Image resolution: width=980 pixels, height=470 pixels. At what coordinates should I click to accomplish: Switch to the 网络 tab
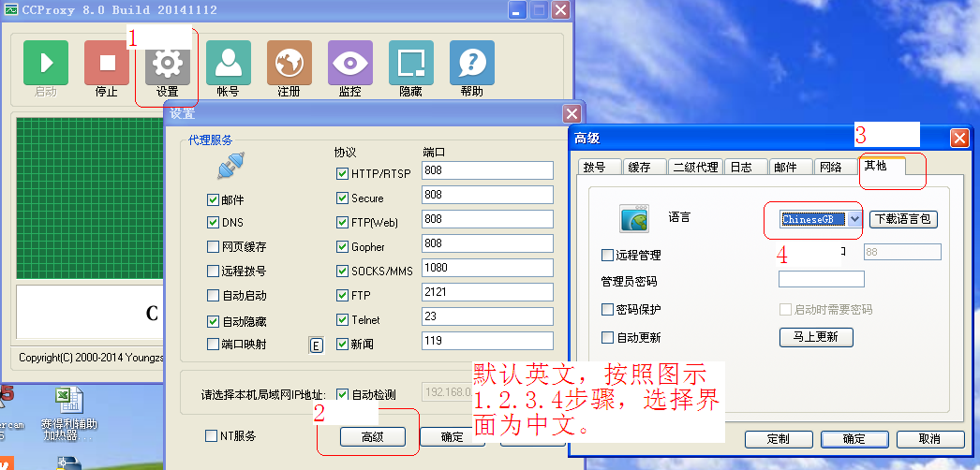pyautogui.click(x=836, y=167)
